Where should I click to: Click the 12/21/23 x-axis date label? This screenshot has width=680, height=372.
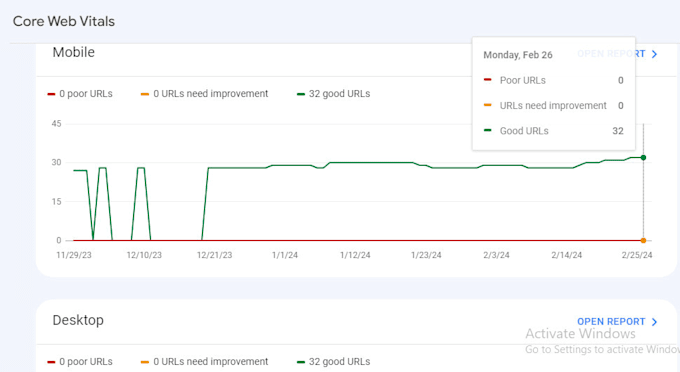pyautogui.click(x=214, y=255)
